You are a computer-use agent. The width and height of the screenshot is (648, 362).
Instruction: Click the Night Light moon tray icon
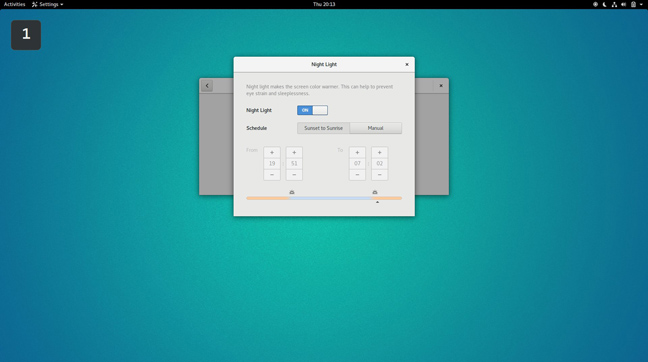click(605, 5)
